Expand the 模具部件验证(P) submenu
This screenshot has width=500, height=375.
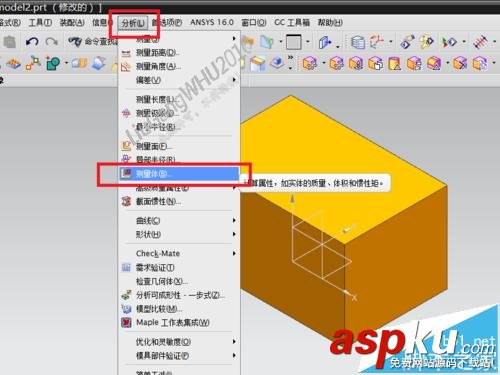[234, 356]
